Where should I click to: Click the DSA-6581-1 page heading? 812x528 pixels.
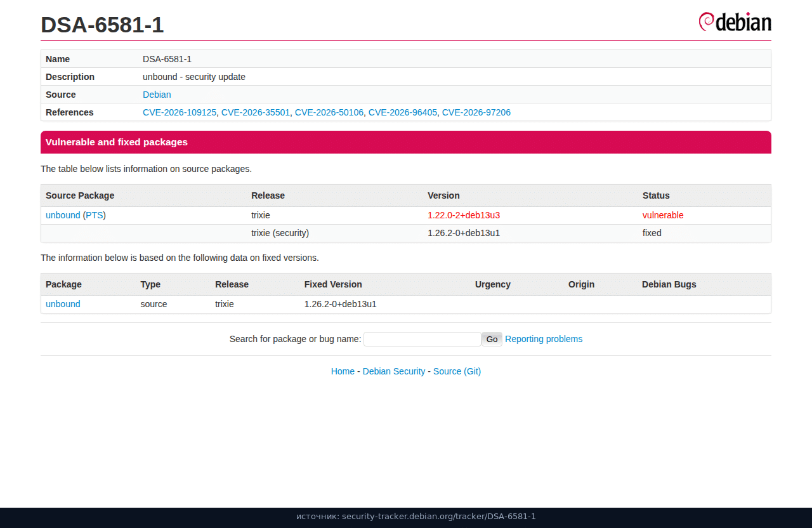point(102,25)
